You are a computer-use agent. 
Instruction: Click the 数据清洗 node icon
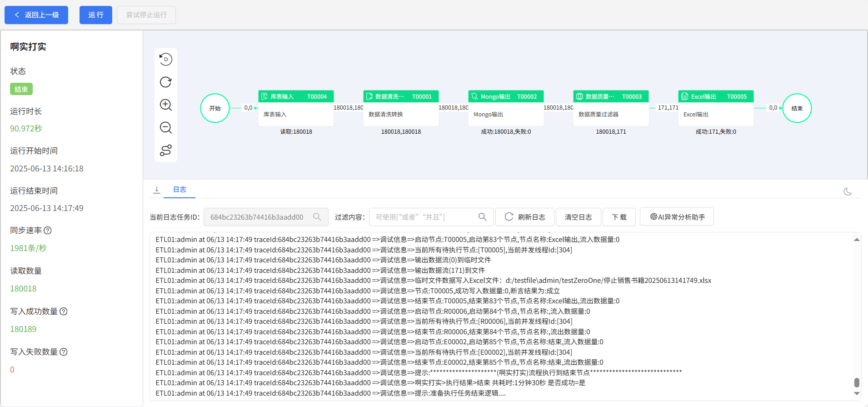(x=369, y=96)
